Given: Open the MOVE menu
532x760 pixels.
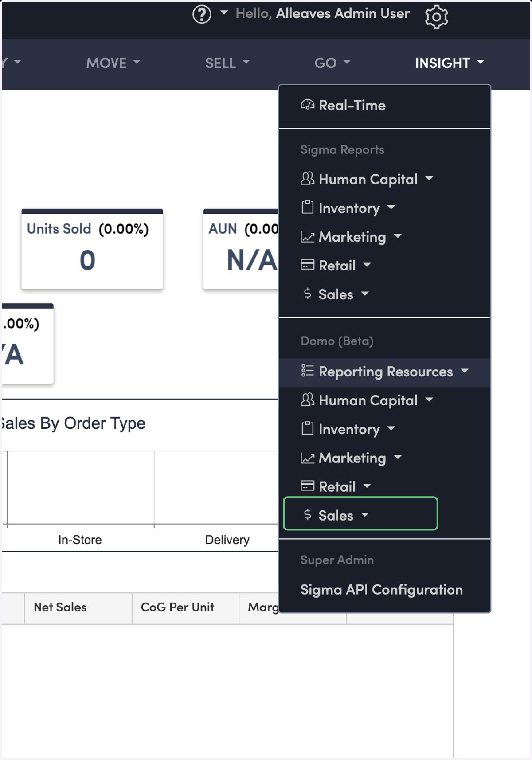Looking at the screenshot, I should (x=113, y=63).
